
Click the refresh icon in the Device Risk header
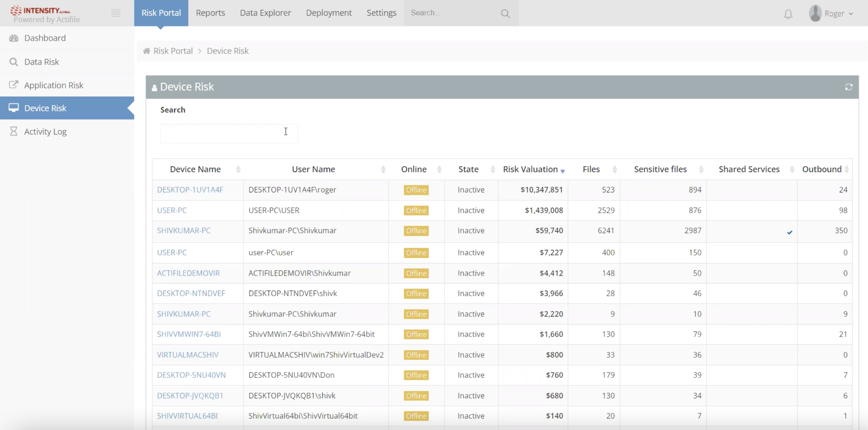[848, 87]
